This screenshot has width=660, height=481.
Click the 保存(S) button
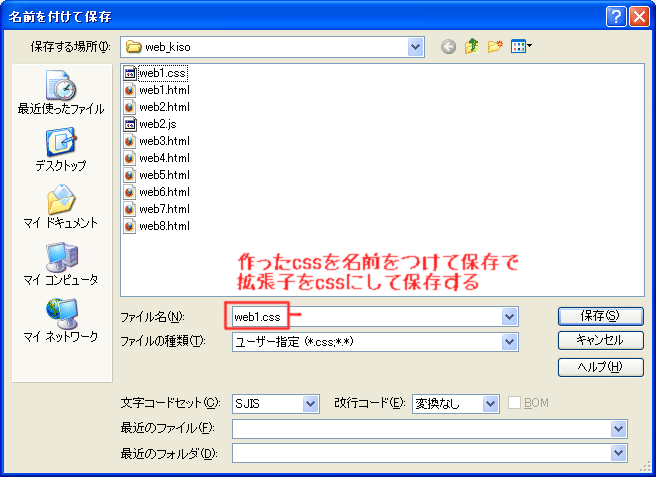click(x=601, y=316)
